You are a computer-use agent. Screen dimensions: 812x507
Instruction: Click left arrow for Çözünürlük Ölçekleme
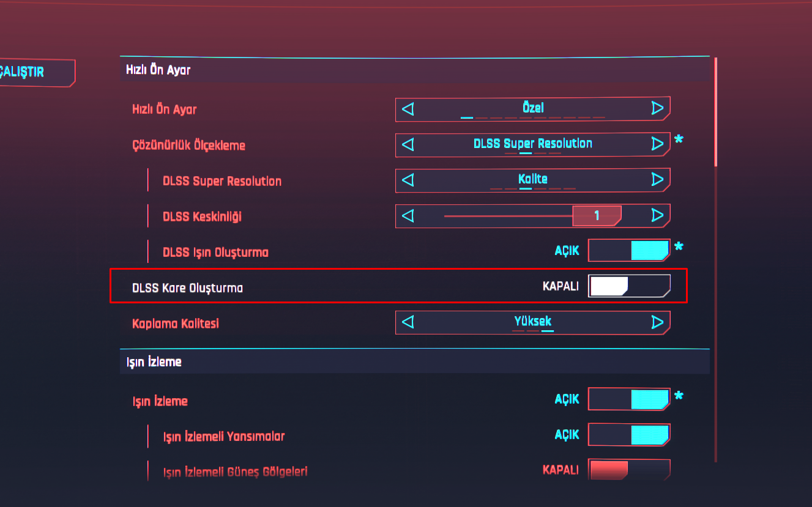point(408,144)
